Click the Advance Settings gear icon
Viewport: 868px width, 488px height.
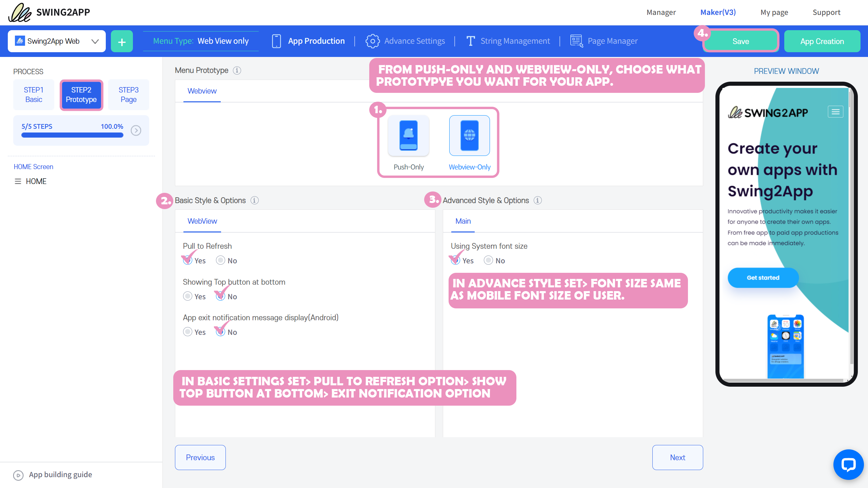coord(372,41)
